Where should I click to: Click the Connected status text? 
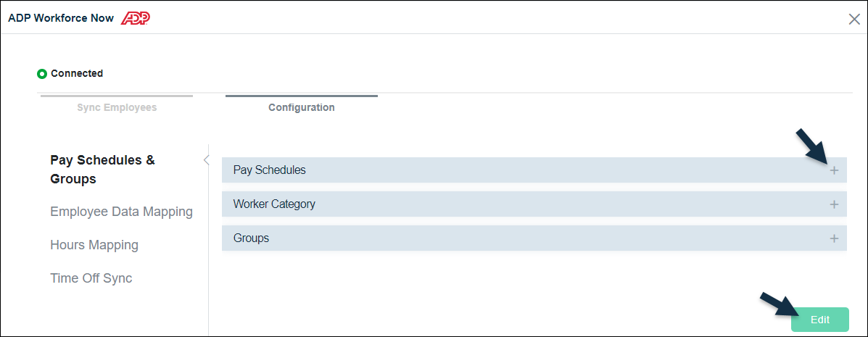pos(77,73)
